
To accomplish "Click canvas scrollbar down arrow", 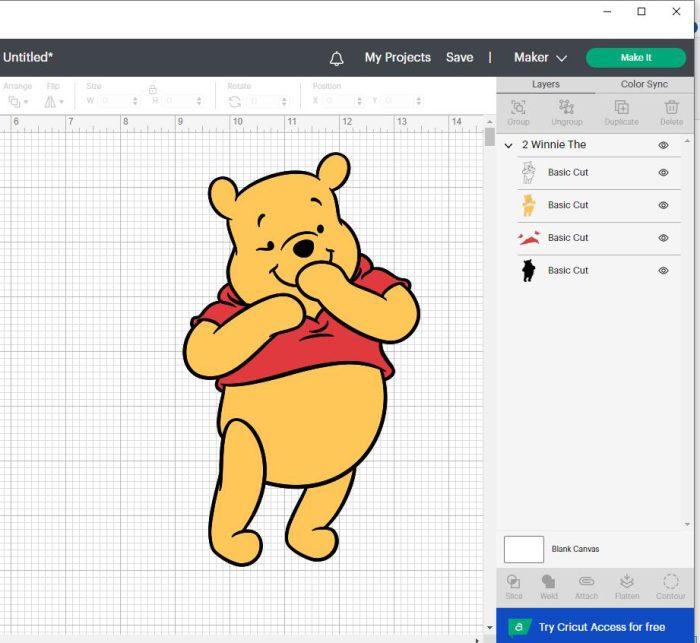I will (490, 627).
